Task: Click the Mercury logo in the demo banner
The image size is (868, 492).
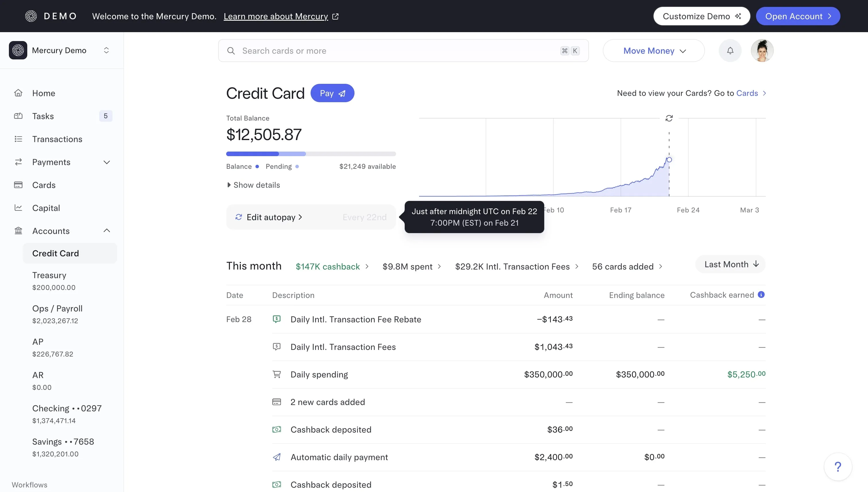Action: tap(31, 16)
